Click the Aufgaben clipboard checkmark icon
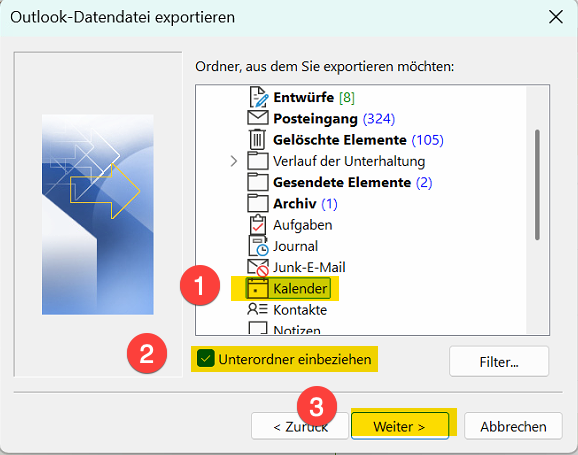Viewport: 578px width, 455px height. click(258, 225)
